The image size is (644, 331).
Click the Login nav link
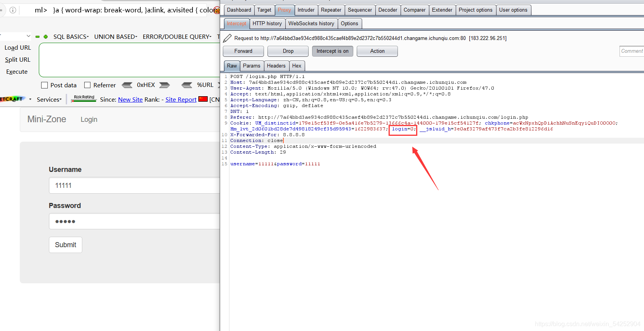89,120
